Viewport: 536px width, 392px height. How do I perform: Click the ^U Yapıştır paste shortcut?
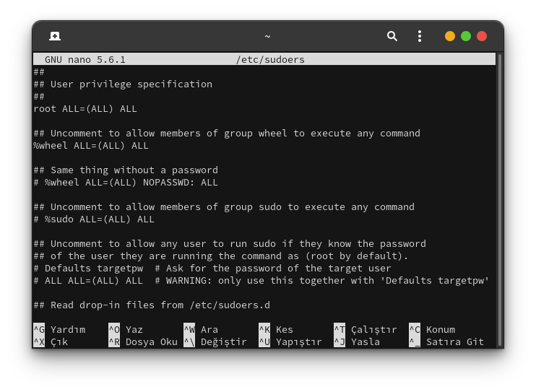click(x=290, y=342)
